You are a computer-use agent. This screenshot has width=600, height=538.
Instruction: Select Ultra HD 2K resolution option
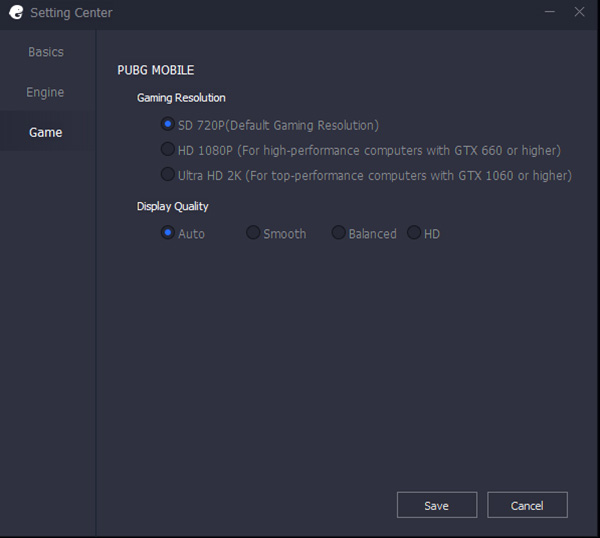[x=168, y=174]
